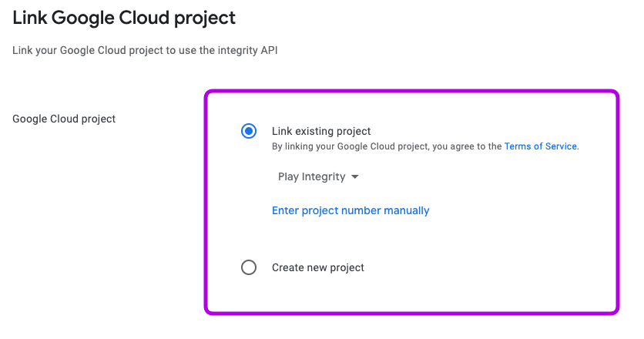
Task: Click the arrow beside Play Integrity
Action: point(354,176)
